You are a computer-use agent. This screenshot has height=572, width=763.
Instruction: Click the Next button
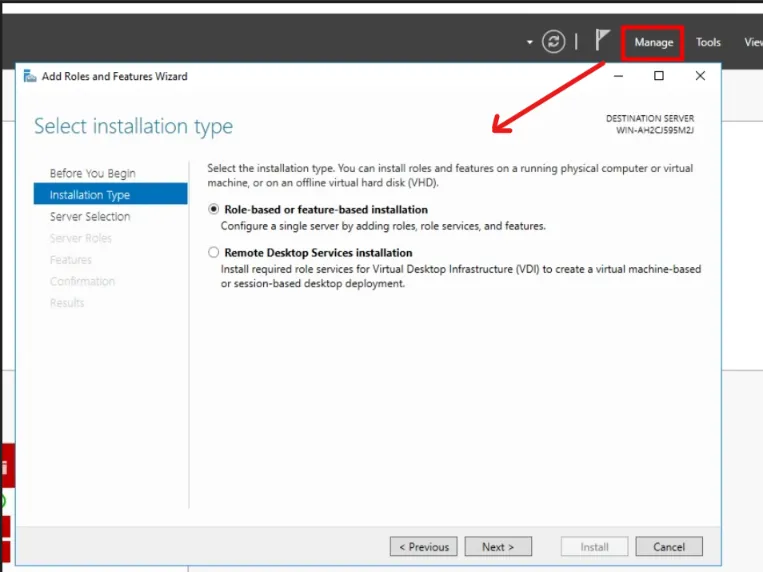tap(497, 547)
